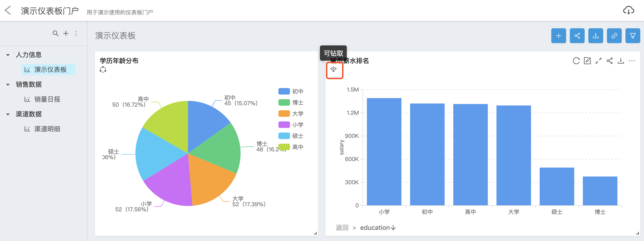Refresh the 城市薪水排名 chart

click(x=576, y=61)
